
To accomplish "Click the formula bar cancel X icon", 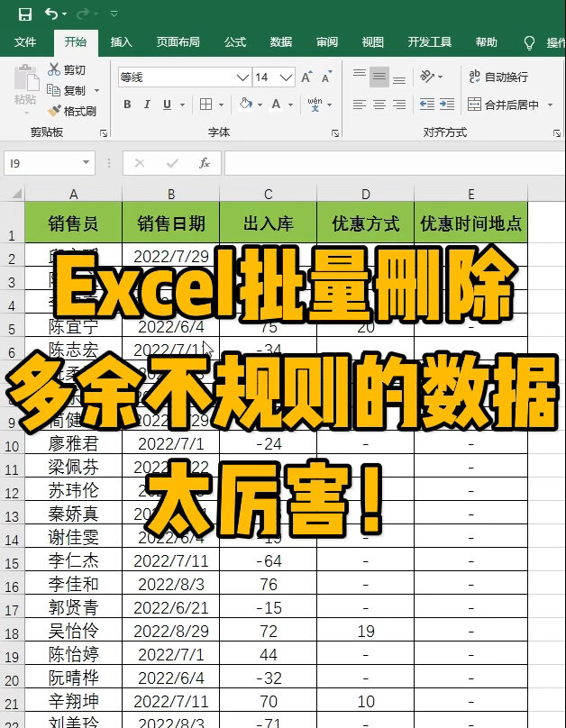I will [140, 163].
